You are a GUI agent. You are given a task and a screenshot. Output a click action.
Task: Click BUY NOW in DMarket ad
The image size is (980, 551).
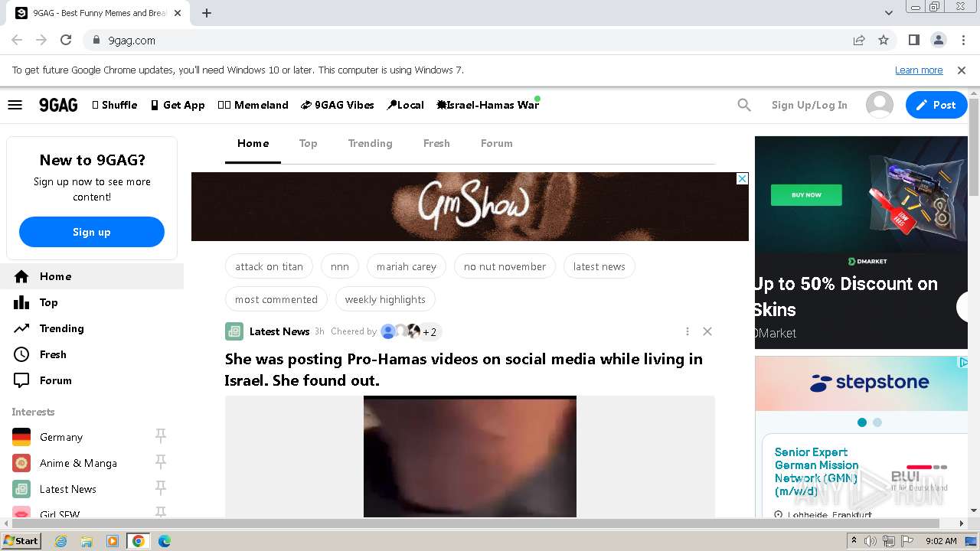(806, 194)
